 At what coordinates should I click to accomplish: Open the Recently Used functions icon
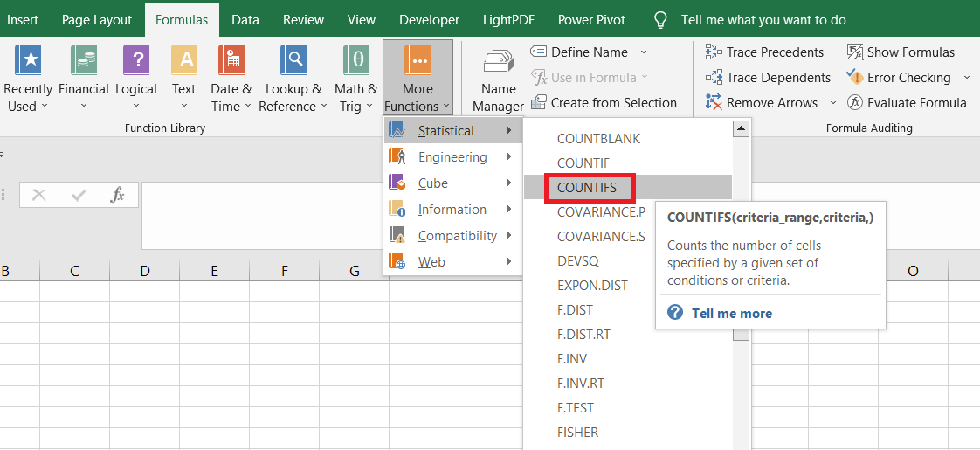tap(28, 61)
